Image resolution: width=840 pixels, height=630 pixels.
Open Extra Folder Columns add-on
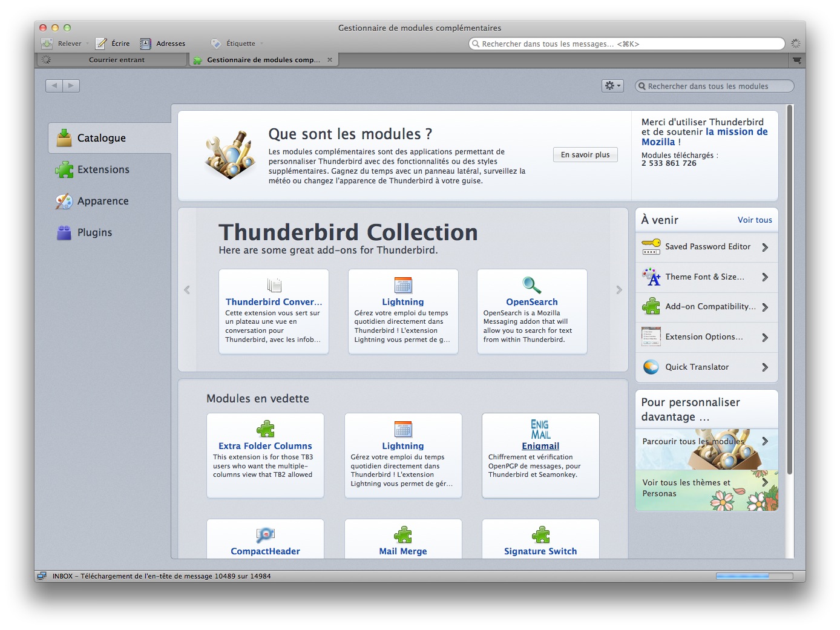pos(265,446)
